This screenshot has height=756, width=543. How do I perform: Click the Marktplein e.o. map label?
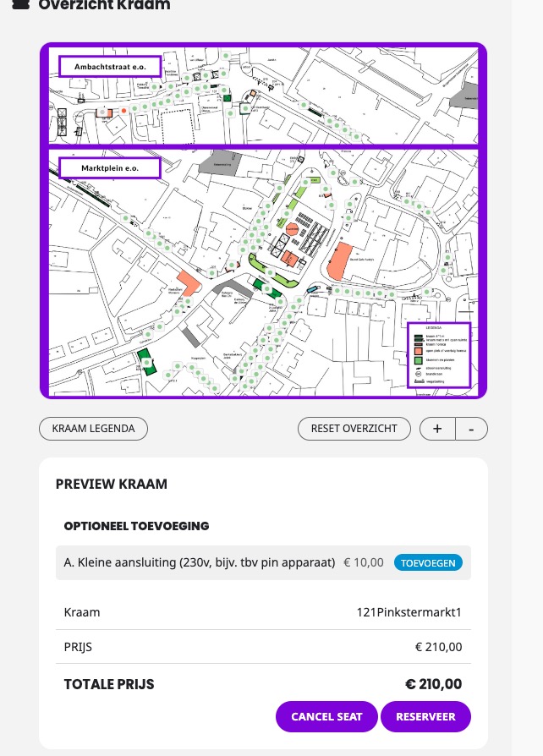(x=110, y=168)
